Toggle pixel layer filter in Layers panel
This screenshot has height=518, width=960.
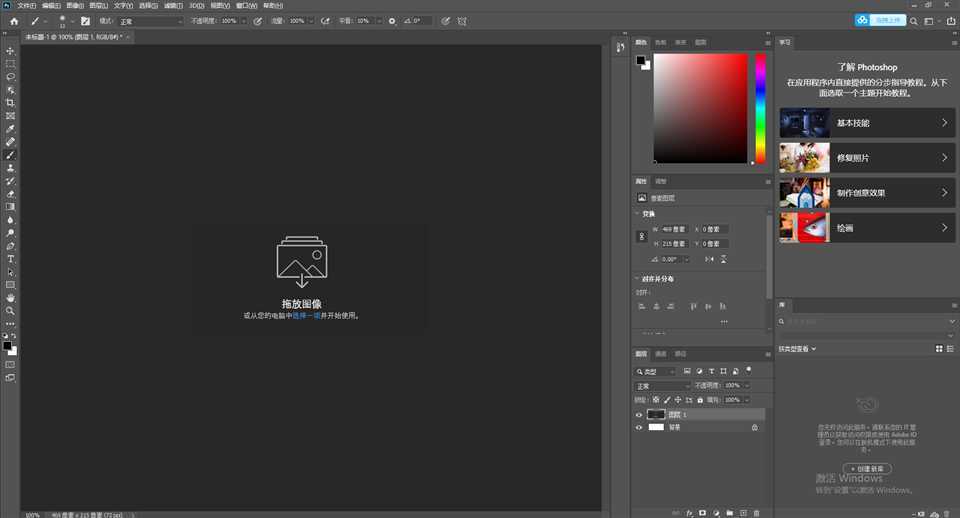[x=687, y=371]
